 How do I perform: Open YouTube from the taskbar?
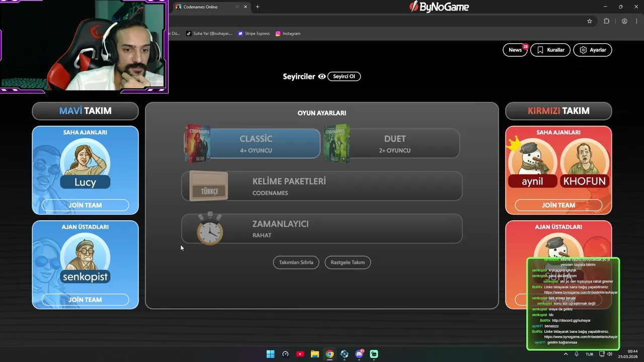[x=300, y=354]
